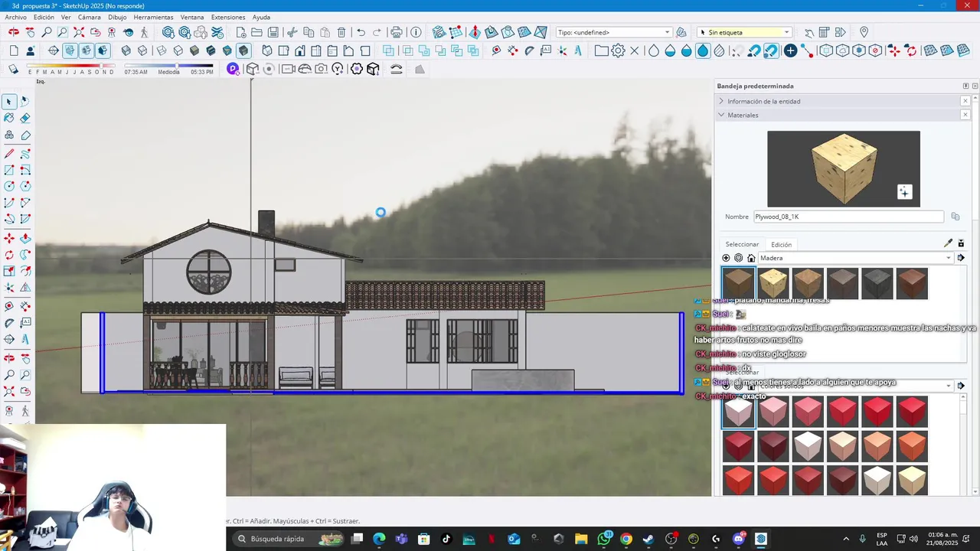Select the Line pencil tool
980x551 pixels.
[x=9, y=153]
